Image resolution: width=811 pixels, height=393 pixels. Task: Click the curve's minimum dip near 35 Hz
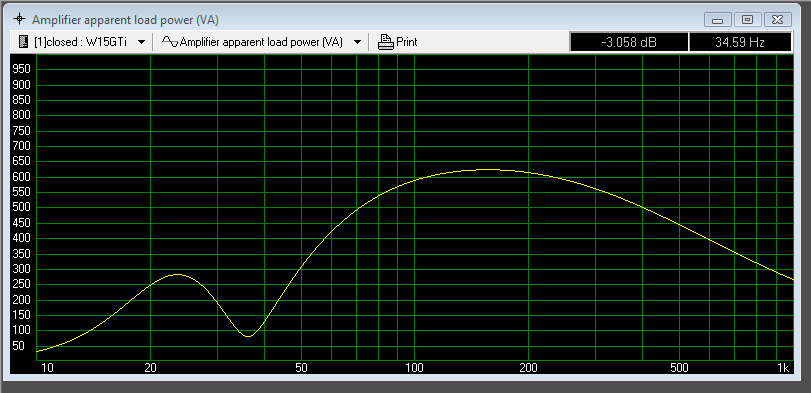coord(249,336)
